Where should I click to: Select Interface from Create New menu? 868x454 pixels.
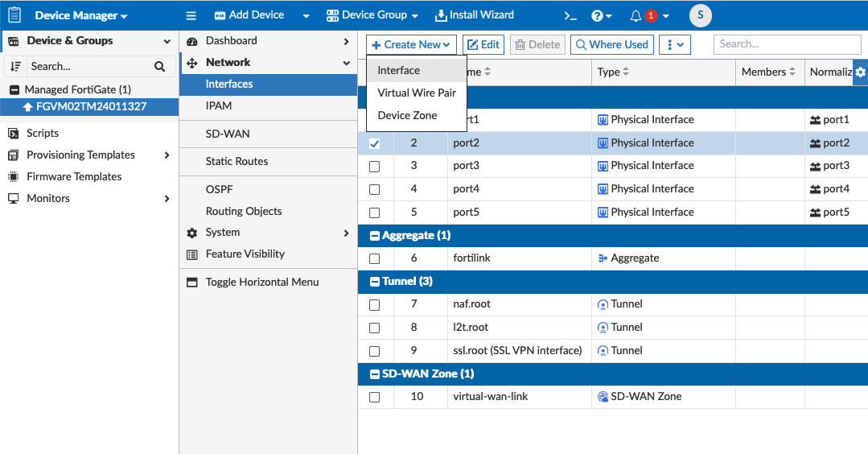tap(417, 70)
